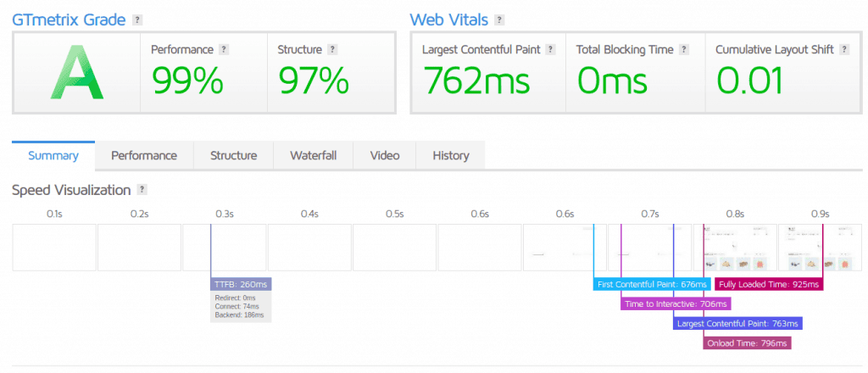
Task: Open the Summary tab
Action: tap(53, 155)
